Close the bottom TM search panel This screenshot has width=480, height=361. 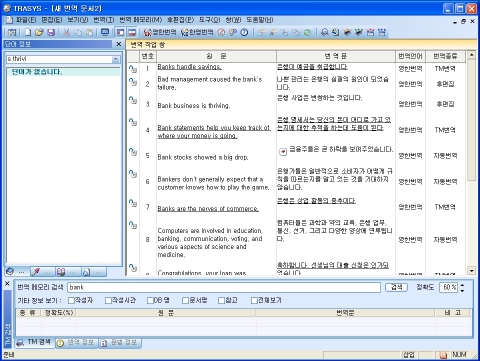tap(7, 284)
